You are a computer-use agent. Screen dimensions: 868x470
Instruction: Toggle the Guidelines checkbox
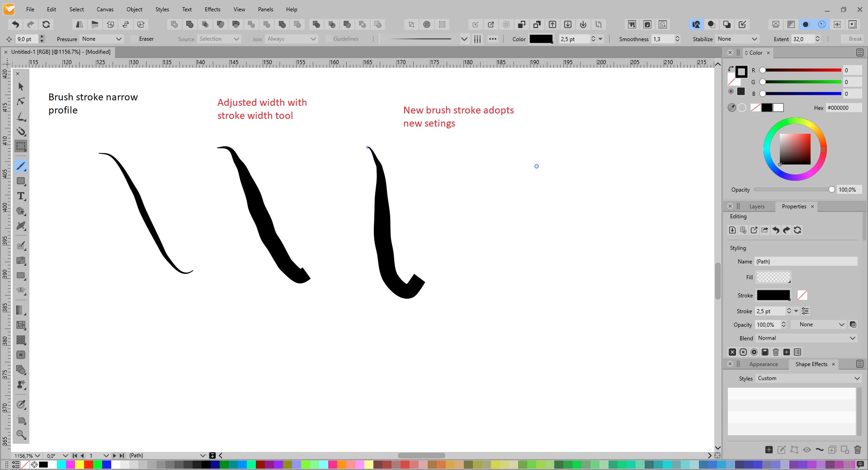tap(329, 39)
